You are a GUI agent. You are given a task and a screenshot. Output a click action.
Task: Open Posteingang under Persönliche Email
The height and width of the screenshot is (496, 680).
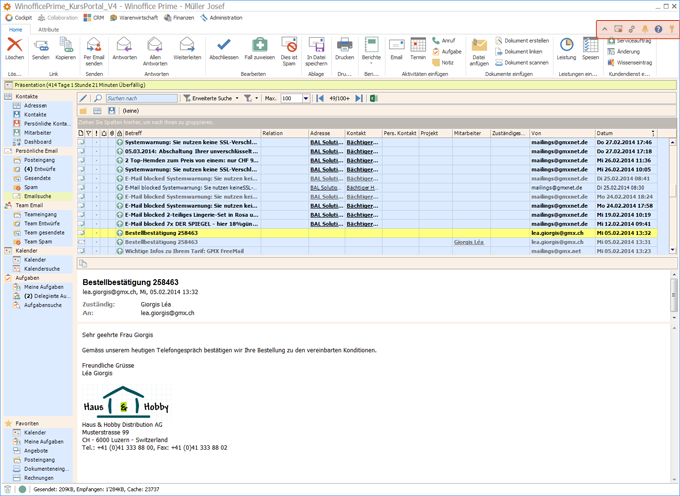(39, 160)
